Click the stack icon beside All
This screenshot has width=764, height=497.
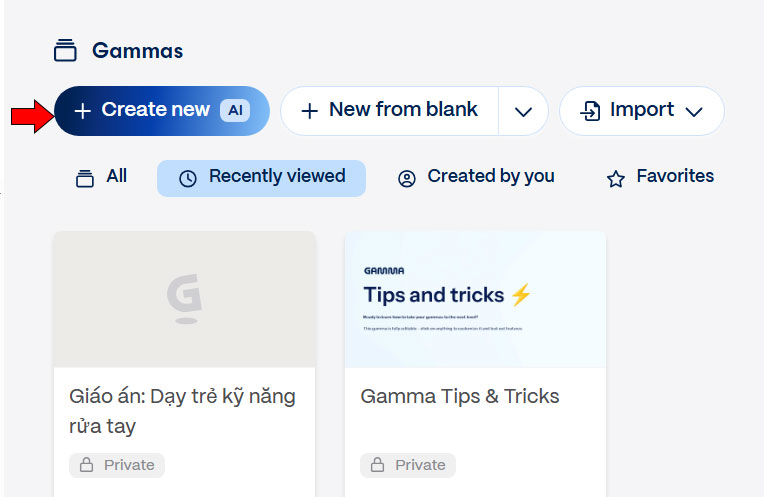pos(85,178)
